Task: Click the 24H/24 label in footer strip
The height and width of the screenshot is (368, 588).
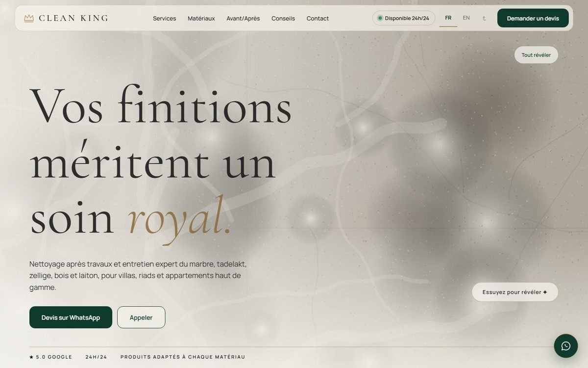Action: tap(97, 357)
